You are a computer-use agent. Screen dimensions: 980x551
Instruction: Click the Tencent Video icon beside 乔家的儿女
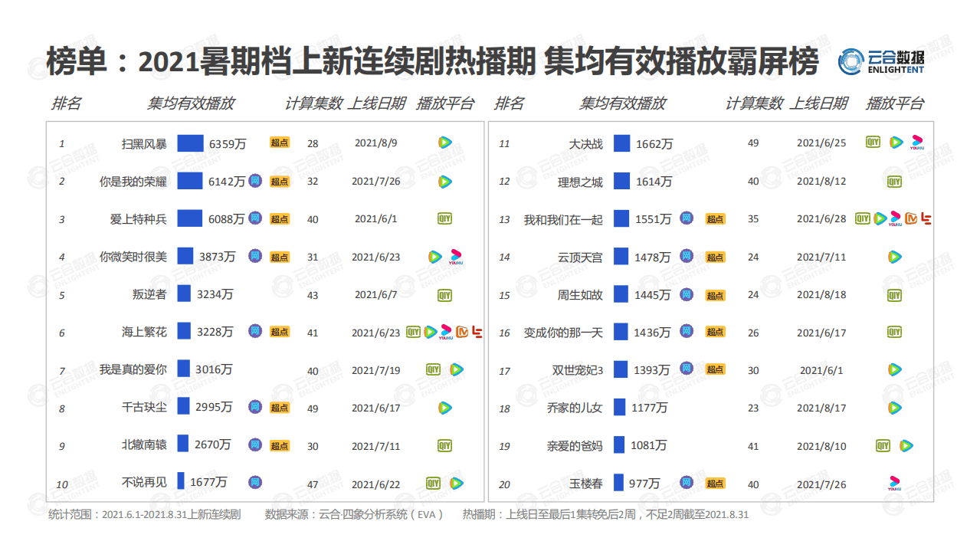894,407
